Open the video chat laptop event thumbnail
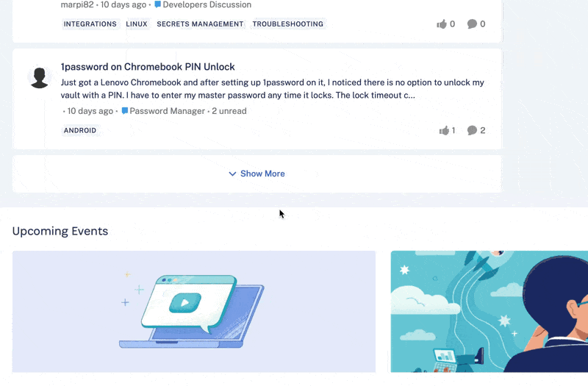This screenshot has height=386, width=588. (194, 311)
